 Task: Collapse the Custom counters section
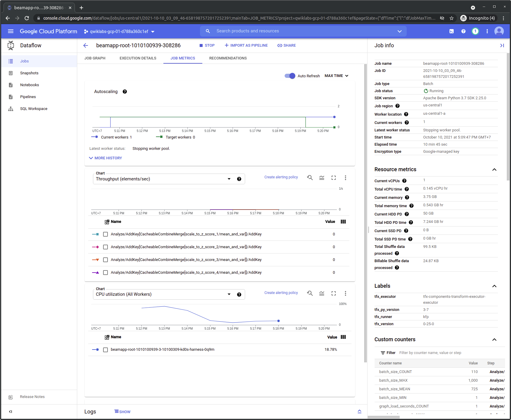[x=494, y=339]
